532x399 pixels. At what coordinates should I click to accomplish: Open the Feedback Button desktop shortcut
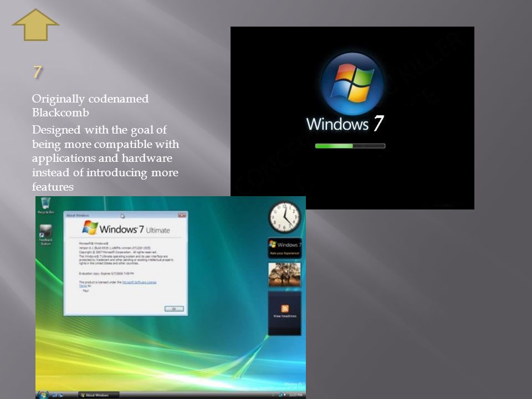(45, 235)
